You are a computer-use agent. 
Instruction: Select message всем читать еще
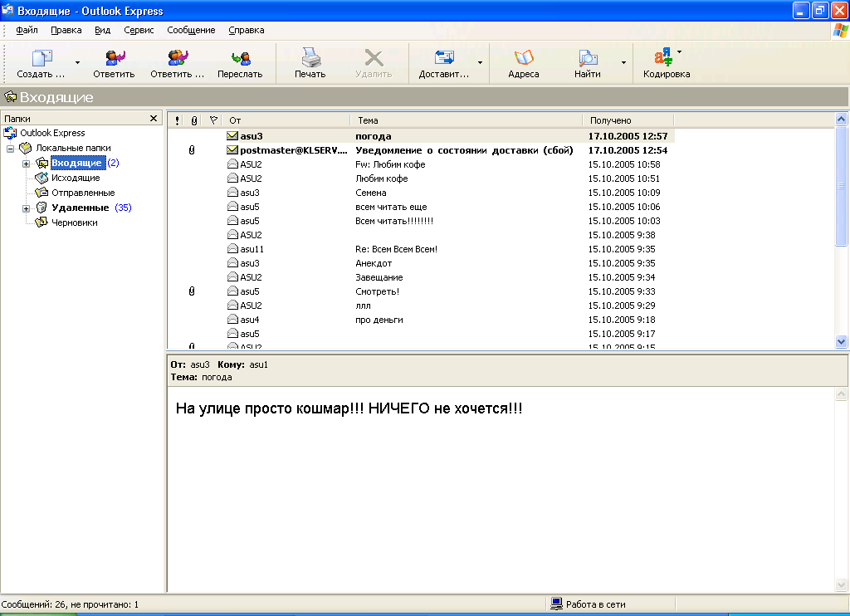pos(421,207)
